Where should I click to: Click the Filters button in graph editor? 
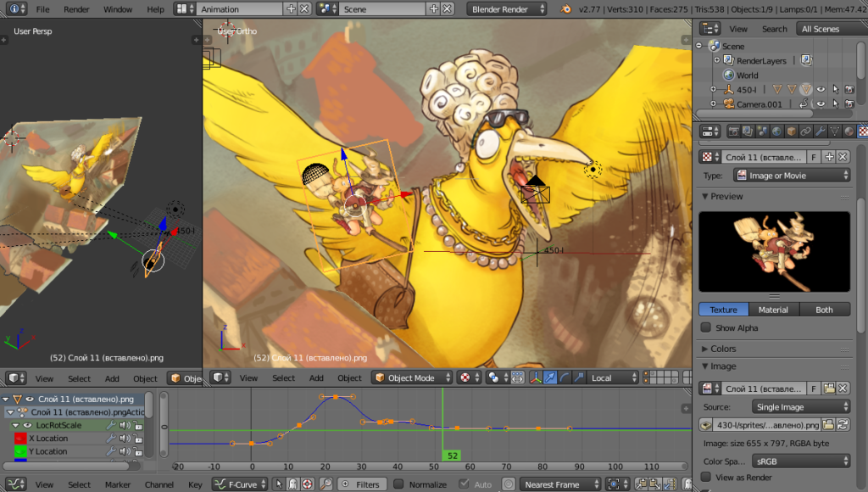coord(361,484)
